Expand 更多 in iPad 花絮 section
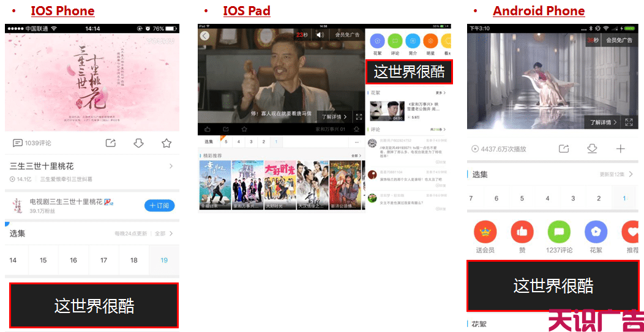The width and height of the screenshot is (644, 332). click(x=441, y=93)
